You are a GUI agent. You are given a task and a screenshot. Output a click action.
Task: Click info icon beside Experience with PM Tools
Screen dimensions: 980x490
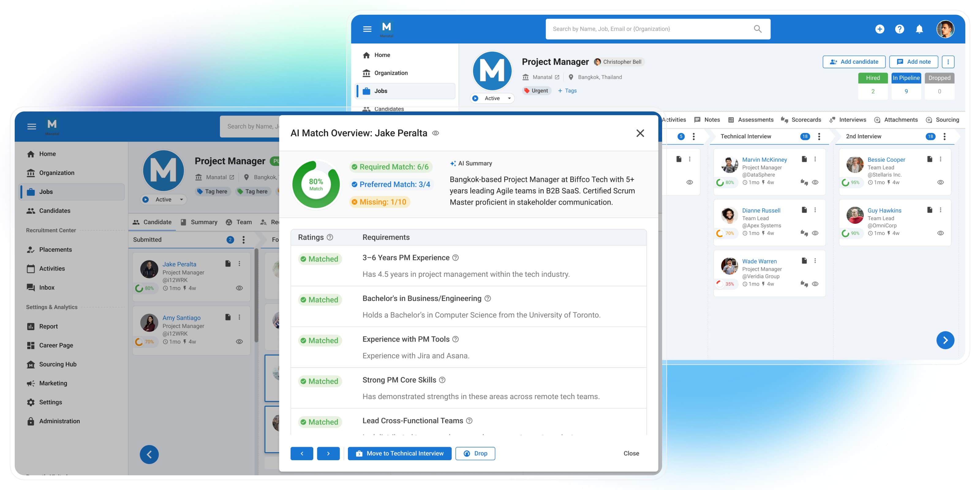[455, 339]
